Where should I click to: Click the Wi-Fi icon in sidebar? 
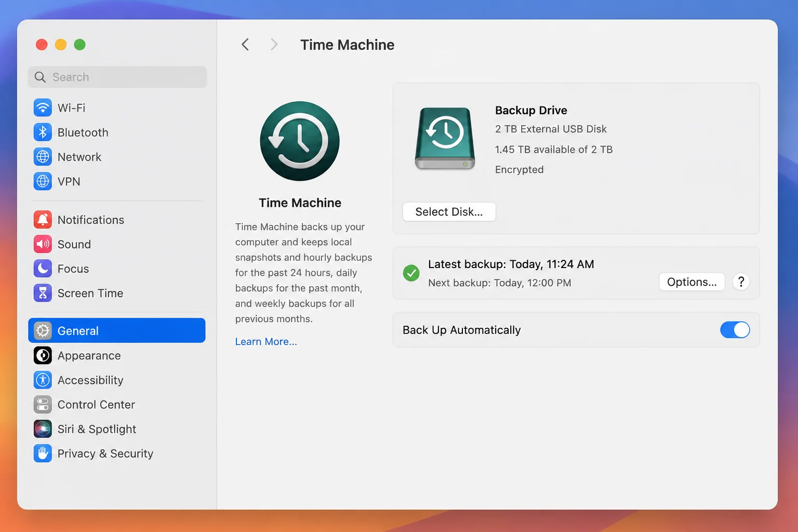(43, 108)
